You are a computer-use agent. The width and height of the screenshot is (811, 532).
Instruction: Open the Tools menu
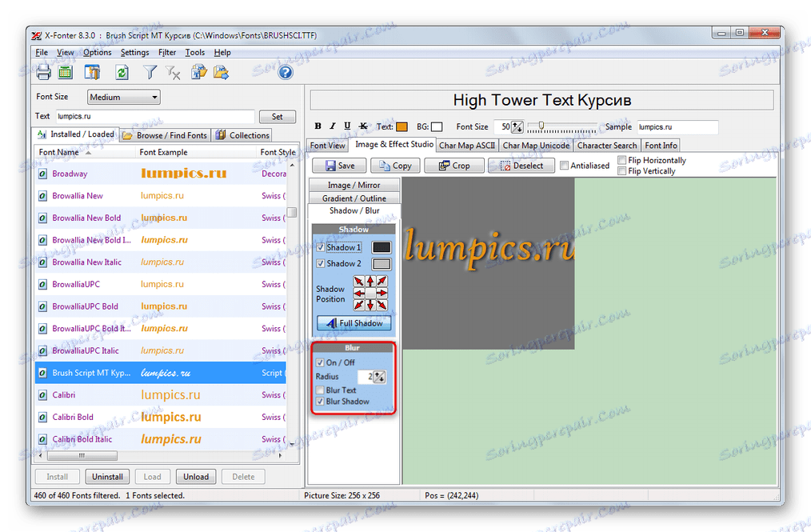click(195, 52)
